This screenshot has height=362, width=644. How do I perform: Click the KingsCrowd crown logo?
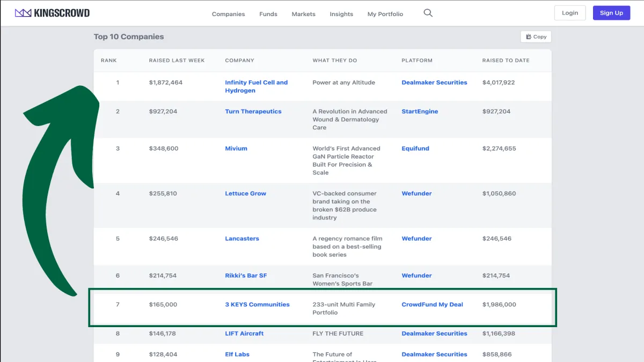click(23, 13)
